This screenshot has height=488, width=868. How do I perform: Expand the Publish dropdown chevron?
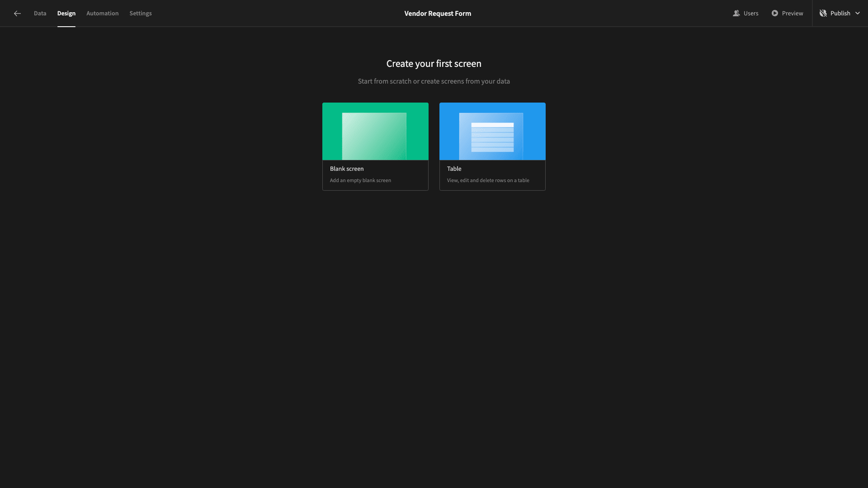pos(858,14)
